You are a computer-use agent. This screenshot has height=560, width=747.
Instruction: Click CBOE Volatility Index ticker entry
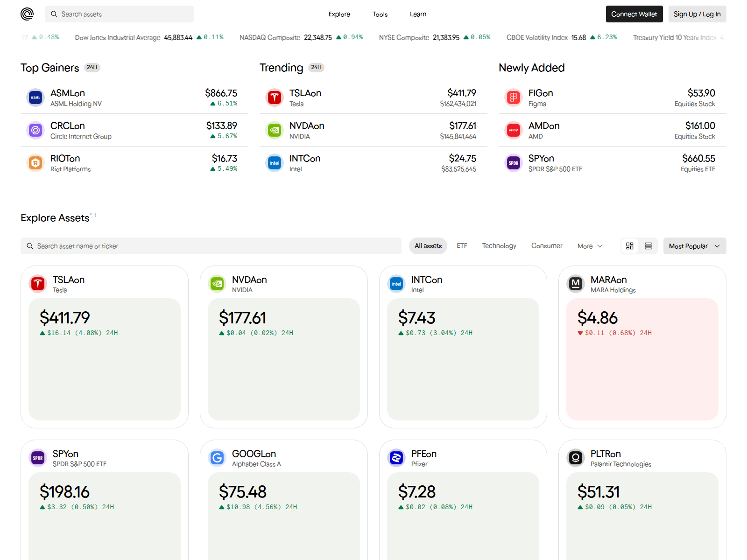click(562, 37)
